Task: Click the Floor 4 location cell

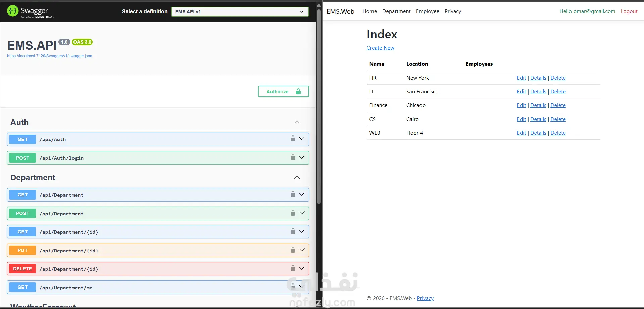Action: point(414,133)
